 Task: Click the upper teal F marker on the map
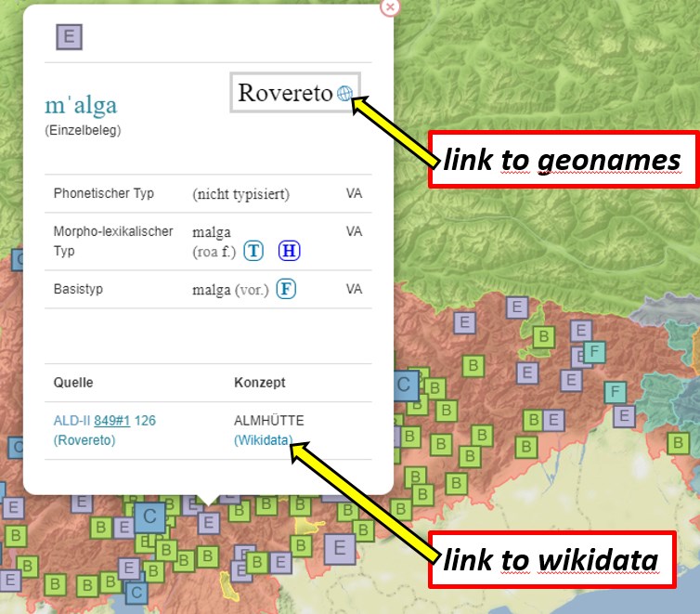(594, 352)
